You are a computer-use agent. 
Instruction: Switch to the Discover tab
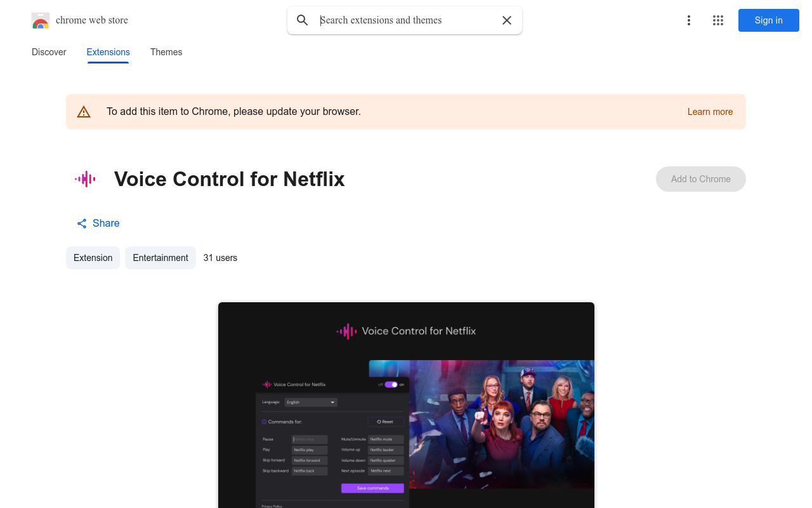coord(49,52)
